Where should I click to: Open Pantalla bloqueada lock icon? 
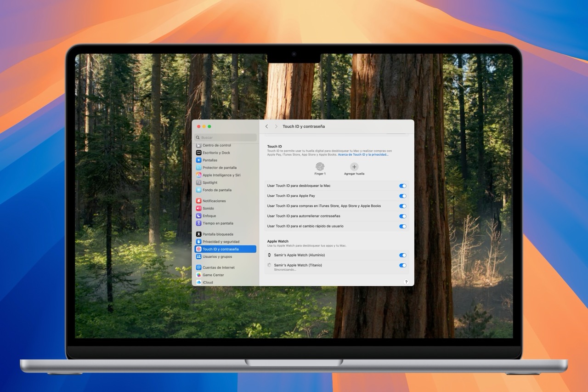198,234
